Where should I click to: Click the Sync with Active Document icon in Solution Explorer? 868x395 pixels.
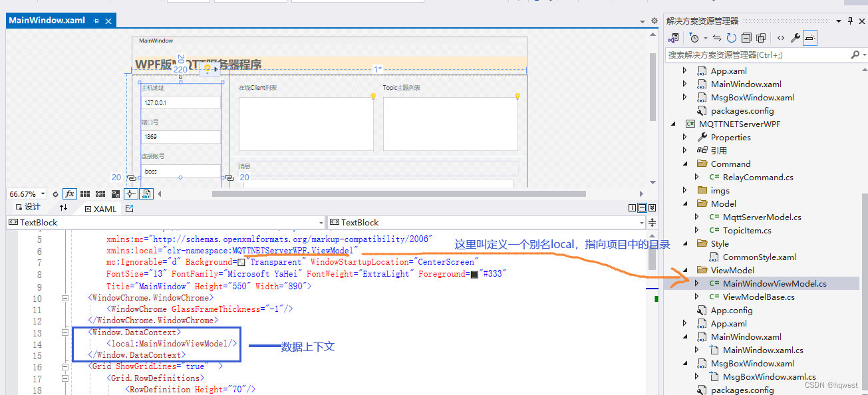pyautogui.click(x=716, y=37)
